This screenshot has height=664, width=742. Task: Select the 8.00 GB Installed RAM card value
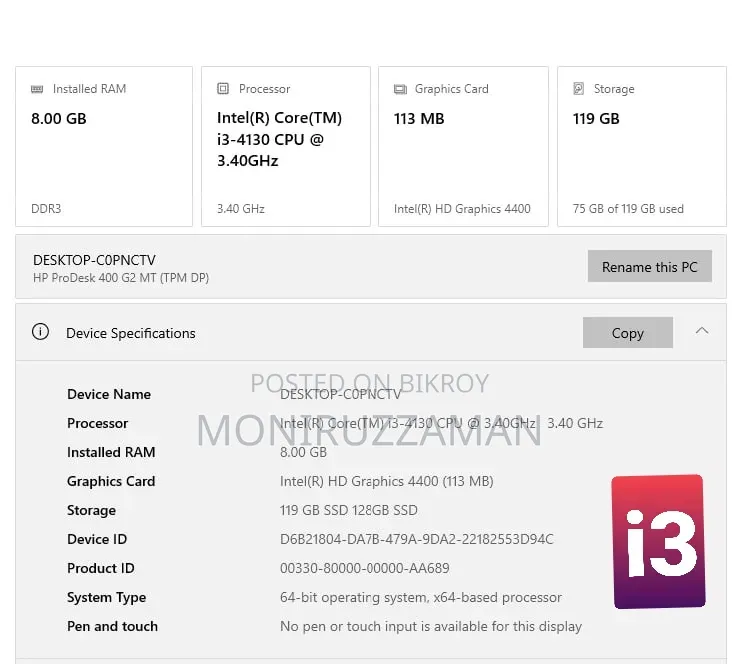(59, 118)
